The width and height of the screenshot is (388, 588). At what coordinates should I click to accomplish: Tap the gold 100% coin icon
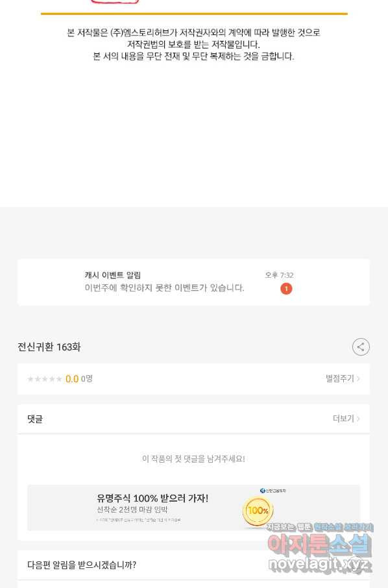[258, 511]
